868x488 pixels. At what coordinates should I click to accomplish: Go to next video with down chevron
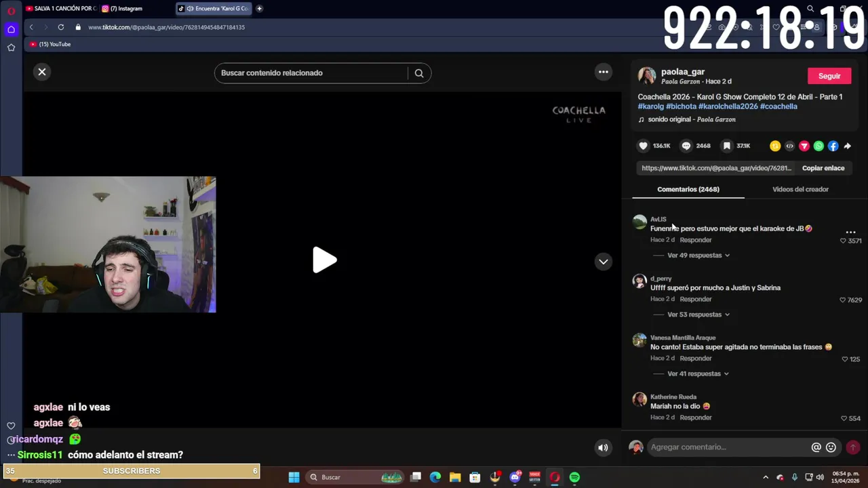pyautogui.click(x=604, y=262)
